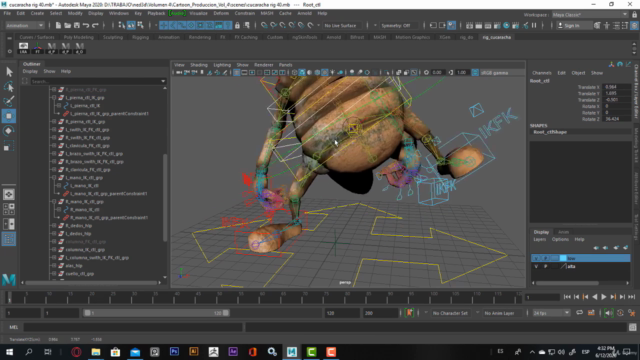Activate the Move tool in the toolbox
This screenshot has height=360, width=640.
(9, 116)
